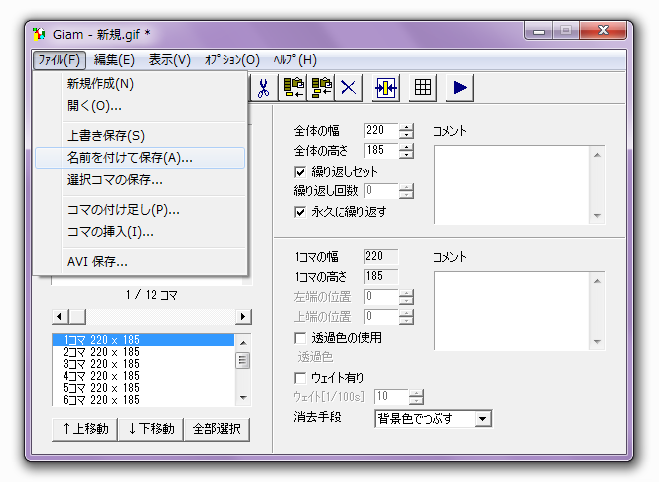Open the 編集(E) menu
Screen dimensions: 659x482
point(114,60)
